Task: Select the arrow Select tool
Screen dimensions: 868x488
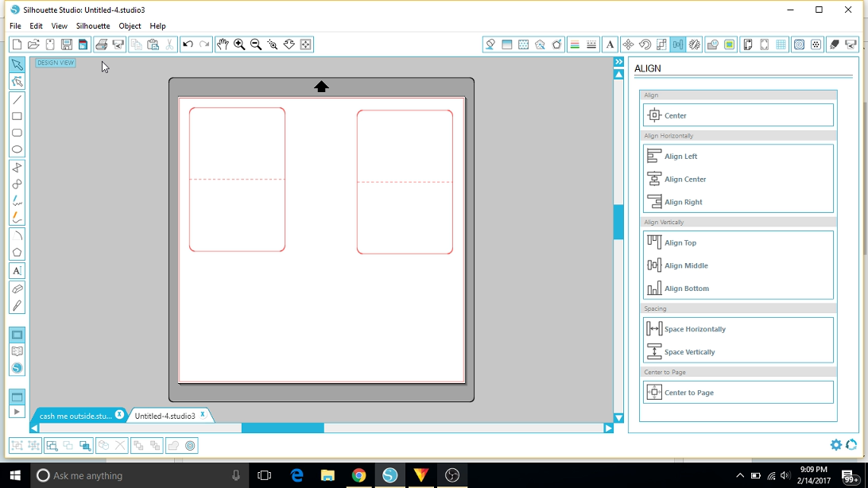Action: point(17,64)
